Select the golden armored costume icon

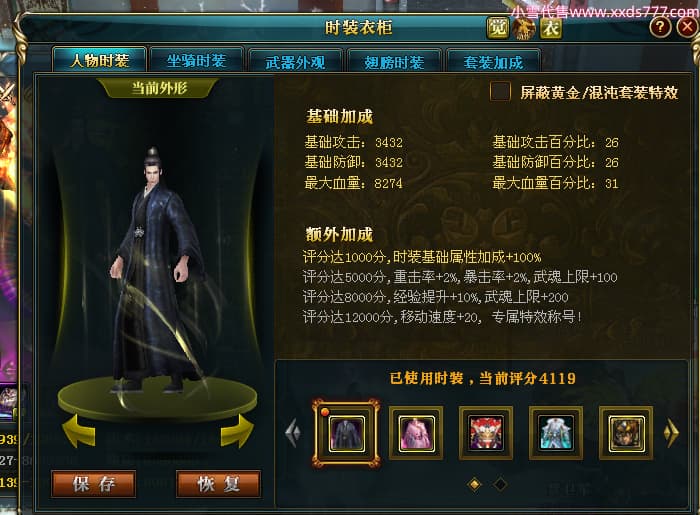625,433
